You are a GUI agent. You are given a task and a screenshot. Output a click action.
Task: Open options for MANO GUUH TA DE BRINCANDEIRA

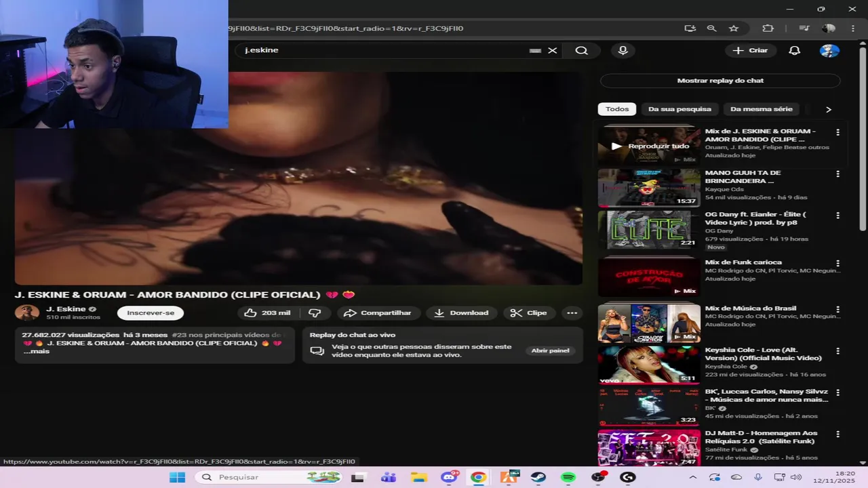837,174
